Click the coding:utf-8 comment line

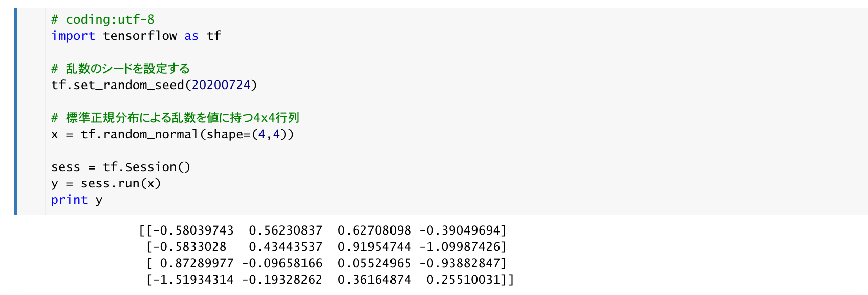(102, 19)
